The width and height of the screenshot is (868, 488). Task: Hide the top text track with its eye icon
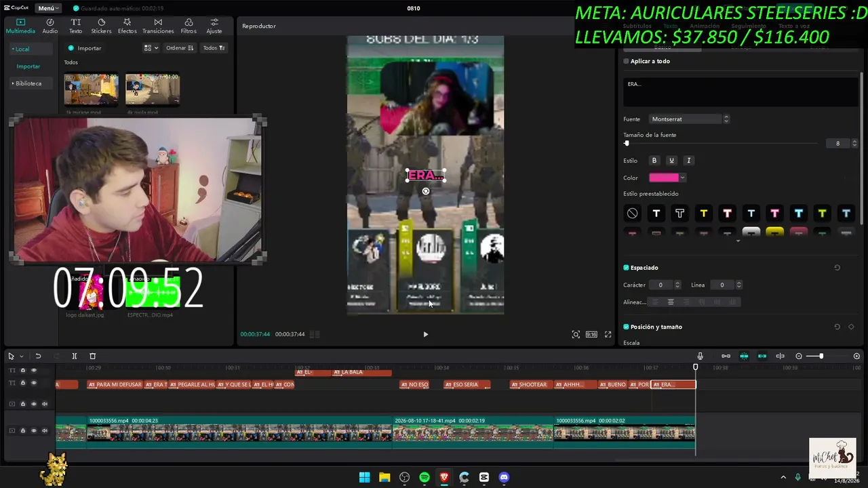tap(34, 370)
